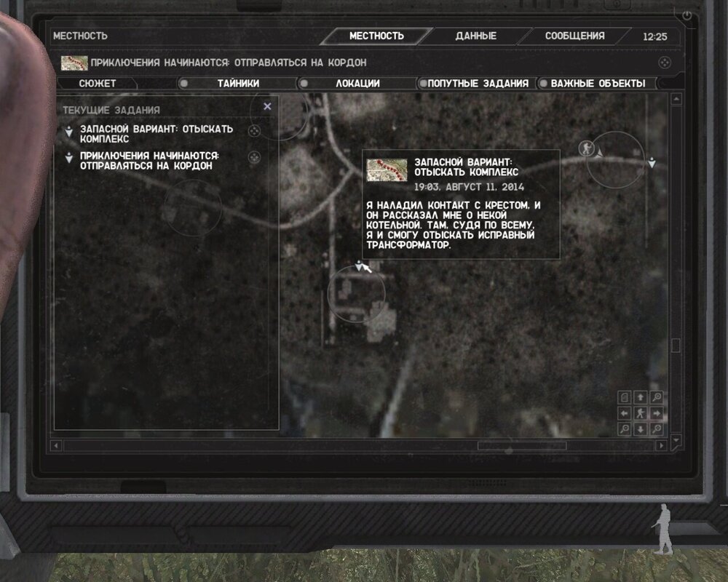Screen dimensions: 728x582
Task: Show ЗАПАСНОЙ ВАРИАНТ task target on map
Action: (254, 132)
